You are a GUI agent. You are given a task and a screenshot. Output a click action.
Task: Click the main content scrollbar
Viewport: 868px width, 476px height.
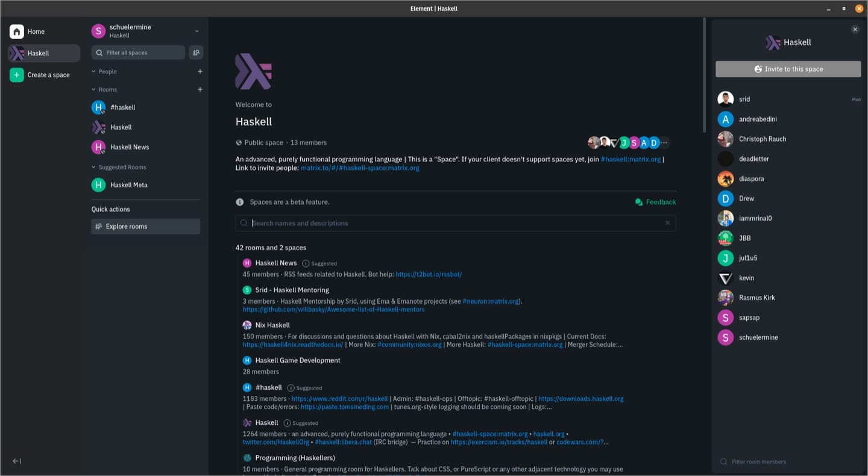point(704,75)
